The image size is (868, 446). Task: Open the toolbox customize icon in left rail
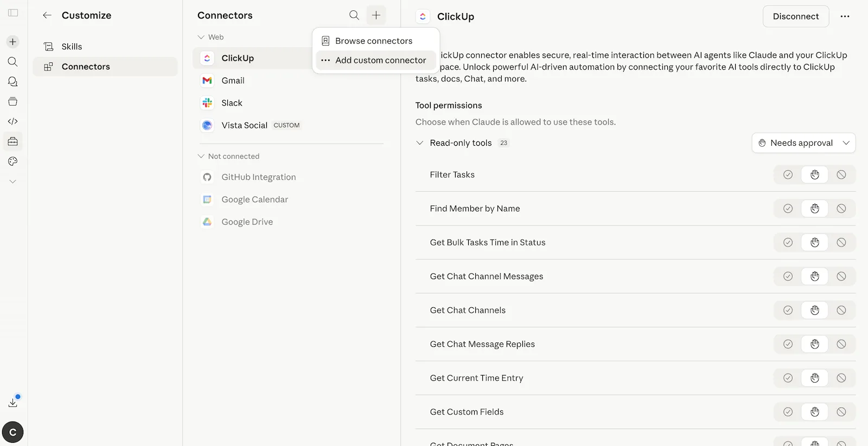pyautogui.click(x=13, y=141)
